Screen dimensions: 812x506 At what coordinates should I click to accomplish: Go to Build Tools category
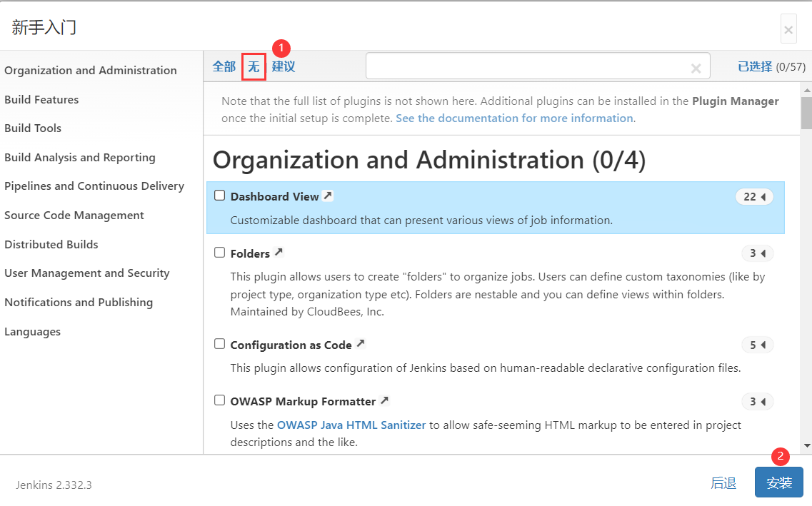[33, 128]
